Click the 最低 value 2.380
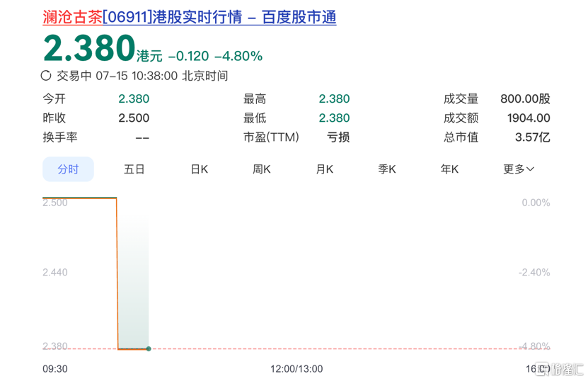Screen dimensions: 588x381 coord(334,118)
